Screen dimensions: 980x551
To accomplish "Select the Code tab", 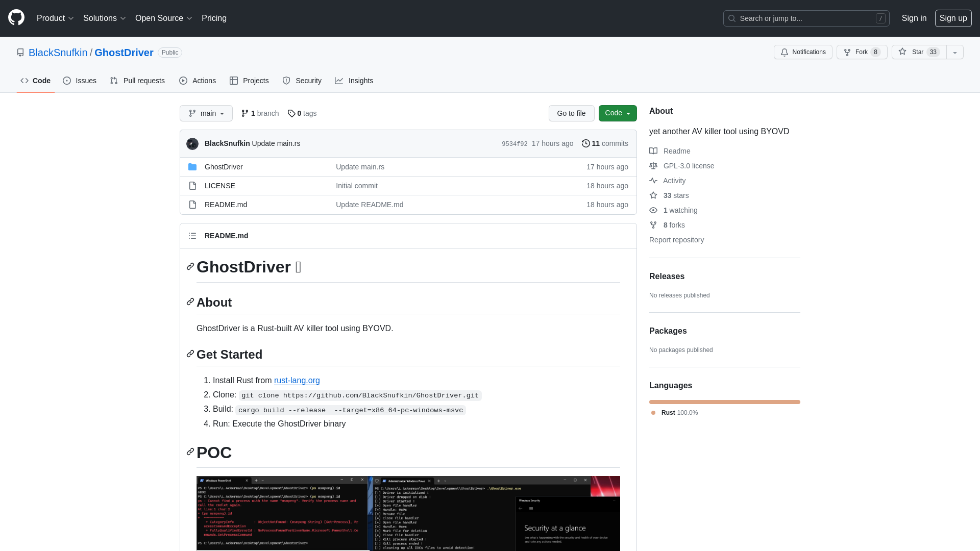I will 36,81.
